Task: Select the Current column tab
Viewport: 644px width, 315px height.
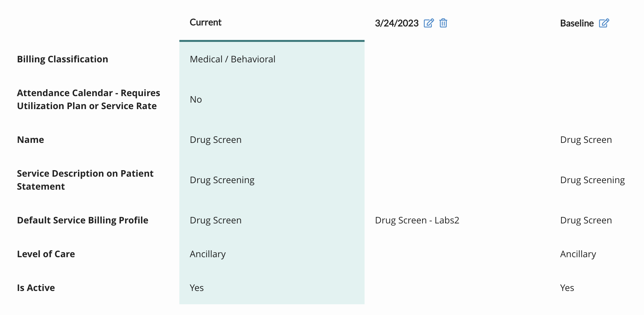Action: (x=205, y=22)
